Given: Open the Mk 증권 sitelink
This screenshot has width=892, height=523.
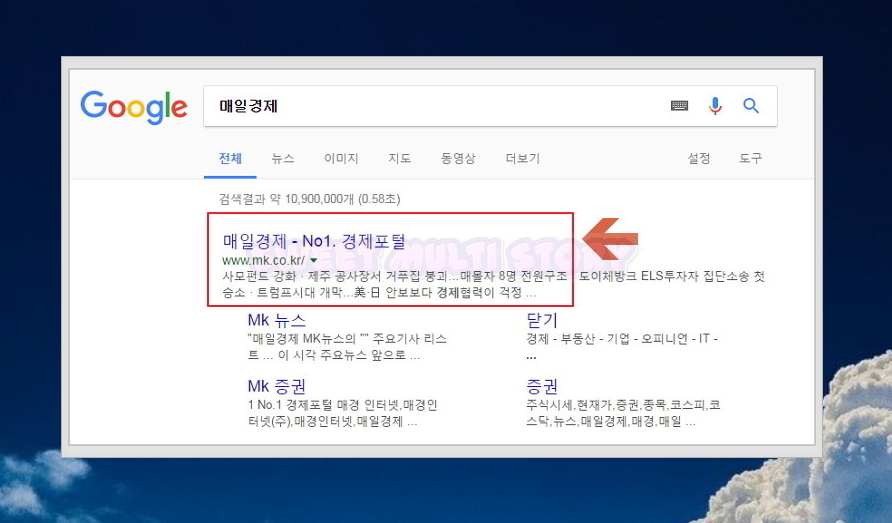Looking at the screenshot, I should [x=276, y=386].
